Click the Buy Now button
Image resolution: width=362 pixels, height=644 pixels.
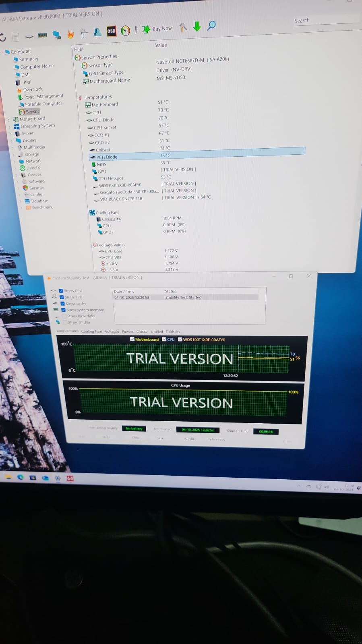pos(157,29)
